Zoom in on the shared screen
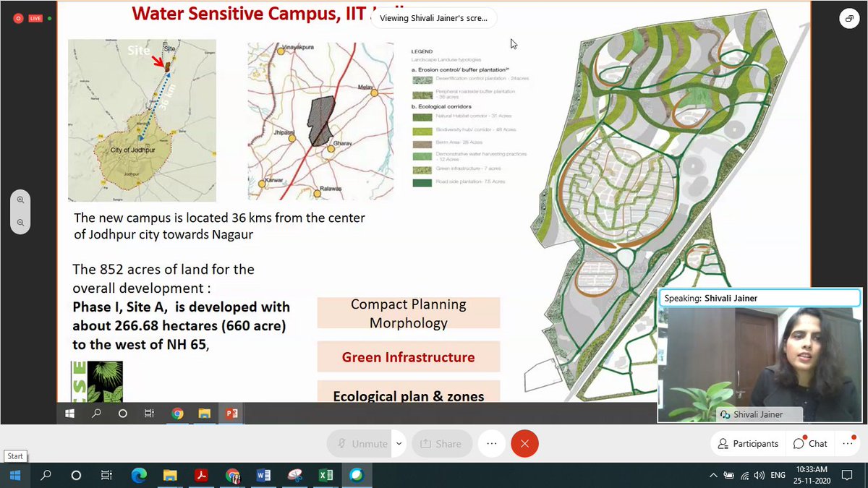868x488 pixels. pos(20,200)
